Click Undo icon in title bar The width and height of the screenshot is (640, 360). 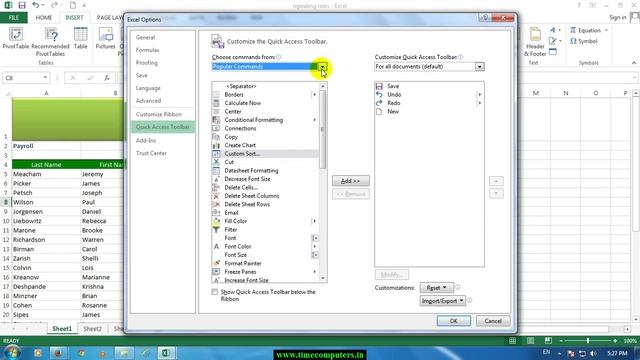point(36,5)
